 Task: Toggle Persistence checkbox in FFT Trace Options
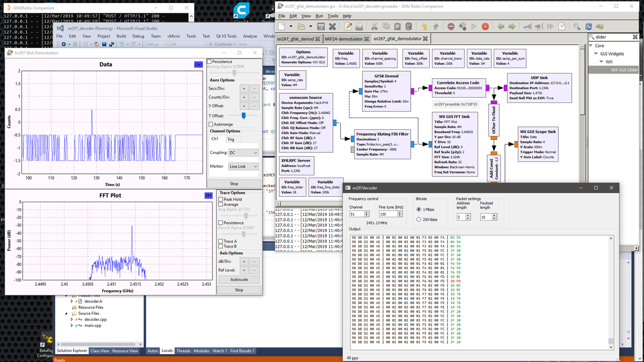221,223
